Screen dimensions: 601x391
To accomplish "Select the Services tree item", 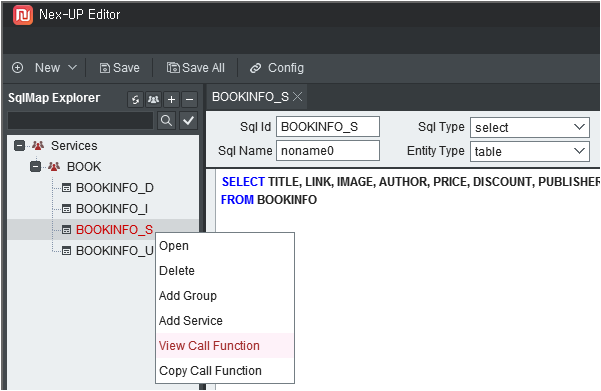I will coord(74,146).
